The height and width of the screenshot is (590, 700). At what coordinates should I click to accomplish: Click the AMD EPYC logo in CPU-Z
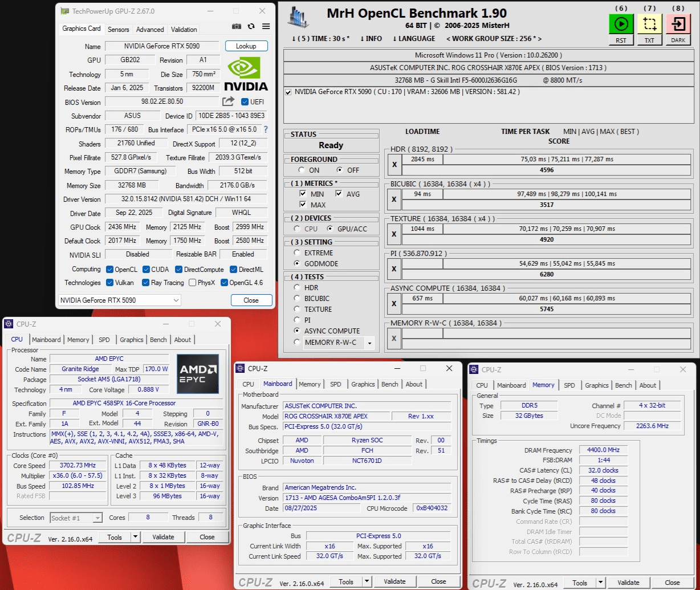coord(198,373)
